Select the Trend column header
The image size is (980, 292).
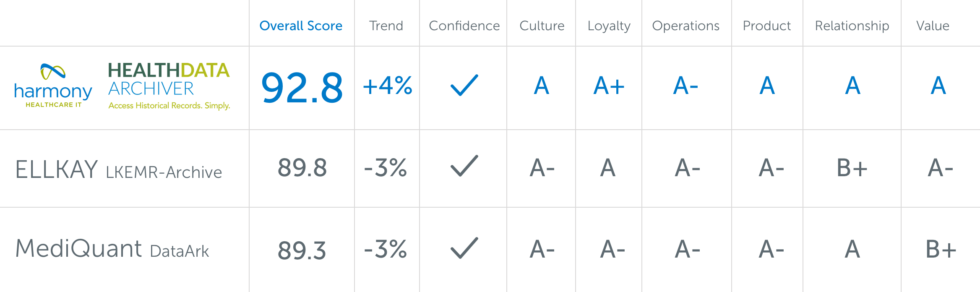click(x=386, y=26)
